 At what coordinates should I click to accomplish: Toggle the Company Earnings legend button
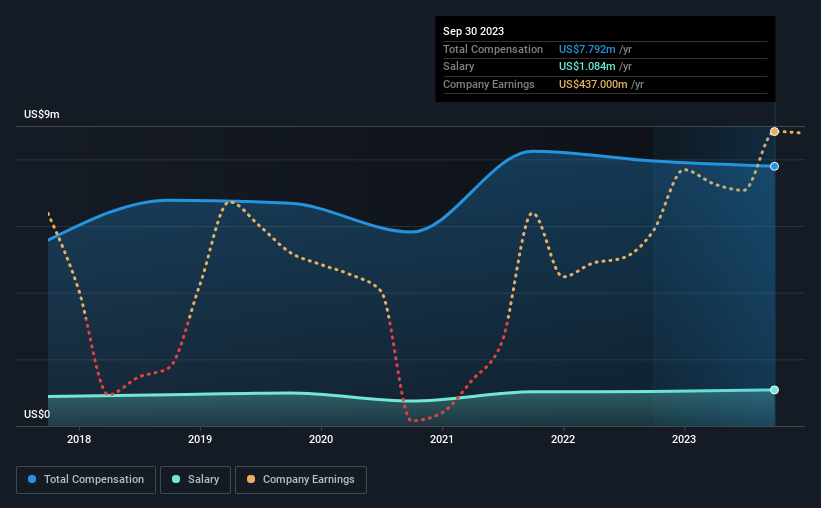(x=301, y=480)
